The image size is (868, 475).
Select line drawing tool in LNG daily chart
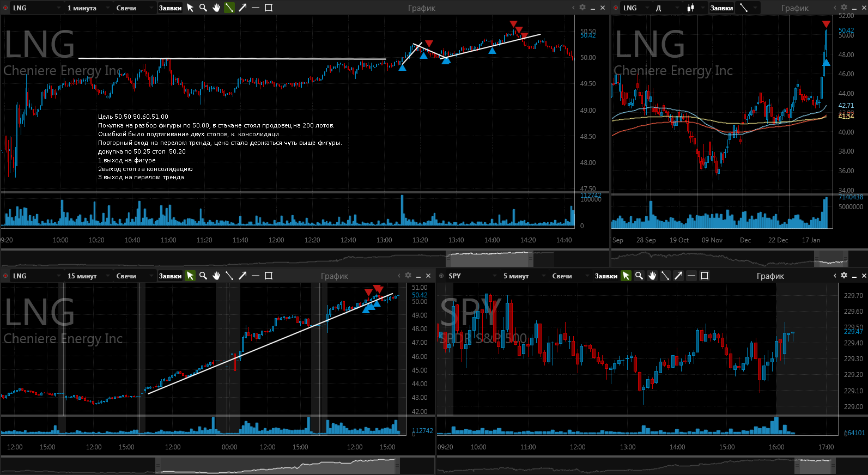click(x=744, y=8)
